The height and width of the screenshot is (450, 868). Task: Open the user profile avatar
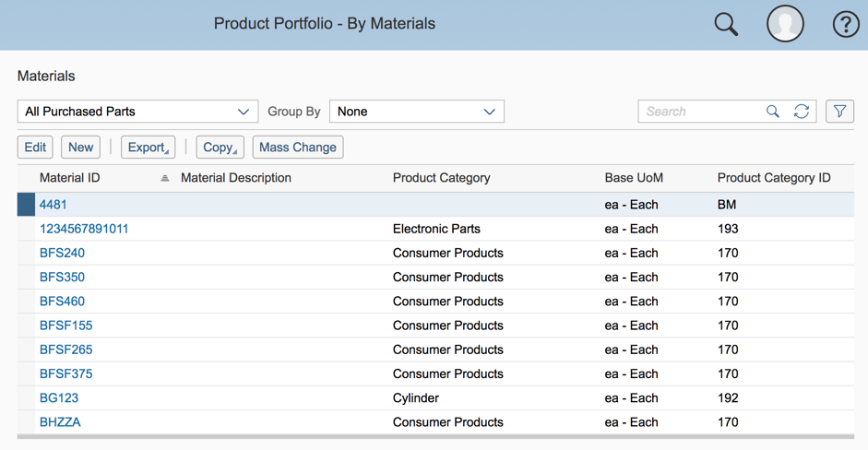pyautogui.click(x=785, y=24)
